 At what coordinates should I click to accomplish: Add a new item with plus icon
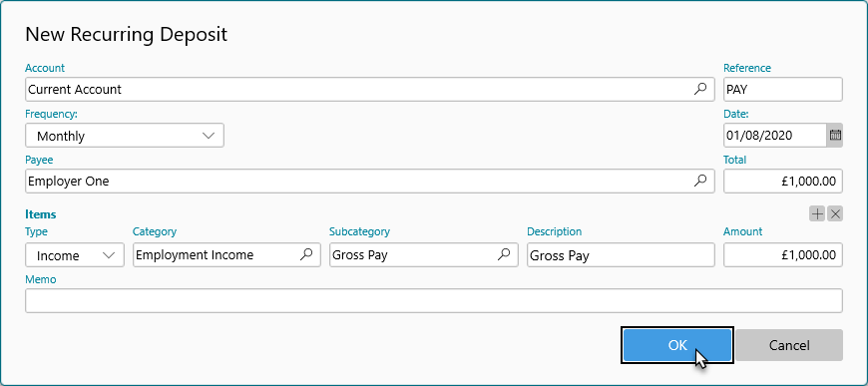coord(817,213)
